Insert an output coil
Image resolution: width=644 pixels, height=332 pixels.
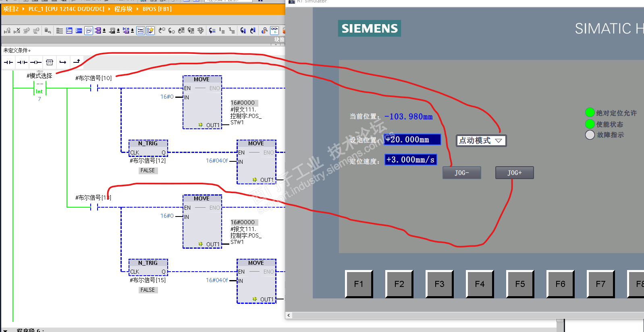[36, 62]
